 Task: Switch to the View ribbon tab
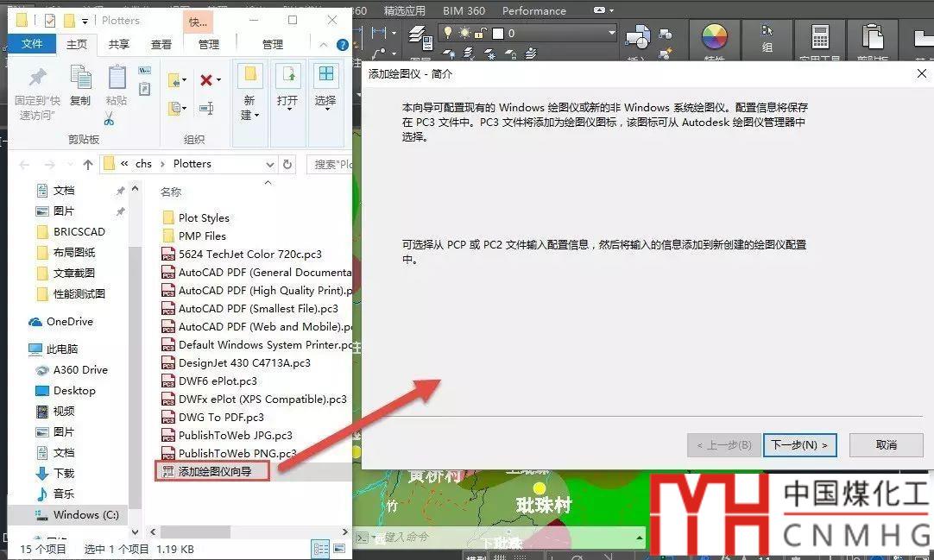coord(161,44)
